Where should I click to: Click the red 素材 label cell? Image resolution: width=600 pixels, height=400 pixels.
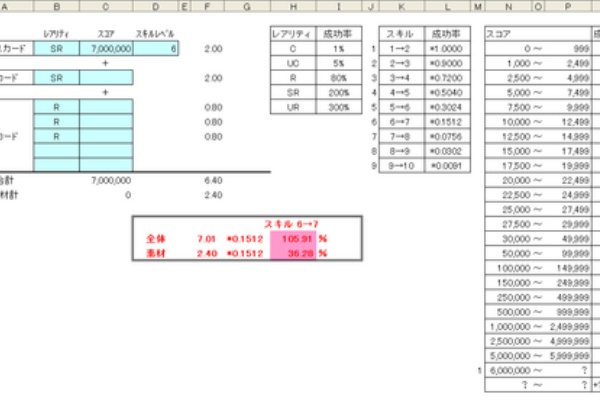(x=155, y=254)
